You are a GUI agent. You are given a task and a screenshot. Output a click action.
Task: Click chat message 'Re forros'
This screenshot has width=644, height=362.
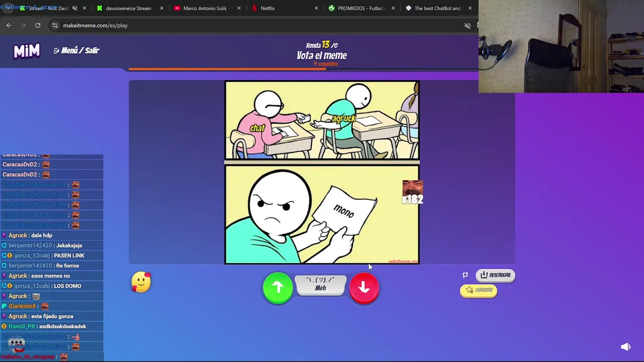(x=67, y=265)
